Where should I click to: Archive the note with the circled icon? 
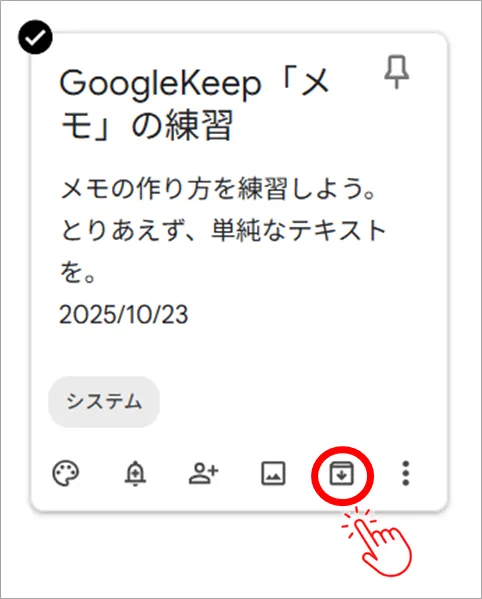[x=342, y=474]
